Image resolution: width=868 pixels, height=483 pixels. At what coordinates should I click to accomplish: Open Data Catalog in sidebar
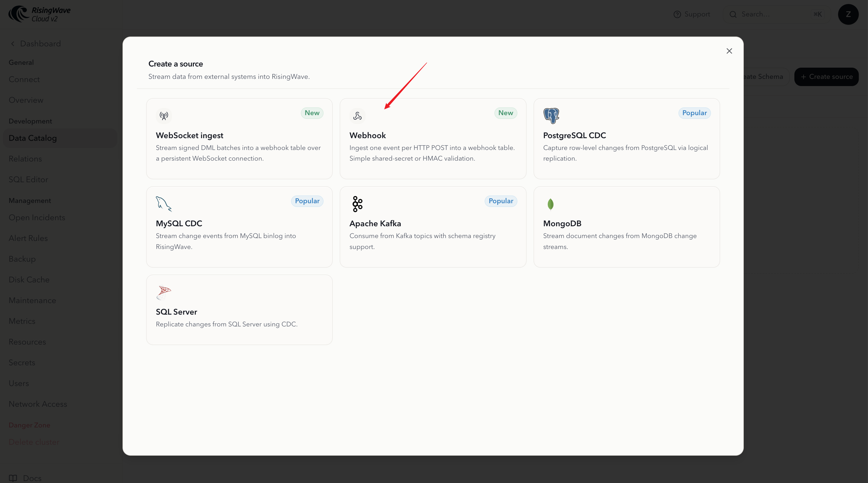[x=60, y=138]
